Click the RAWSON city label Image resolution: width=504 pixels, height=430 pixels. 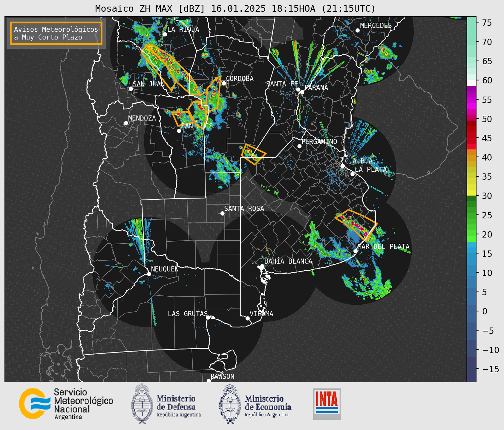(222, 376)
